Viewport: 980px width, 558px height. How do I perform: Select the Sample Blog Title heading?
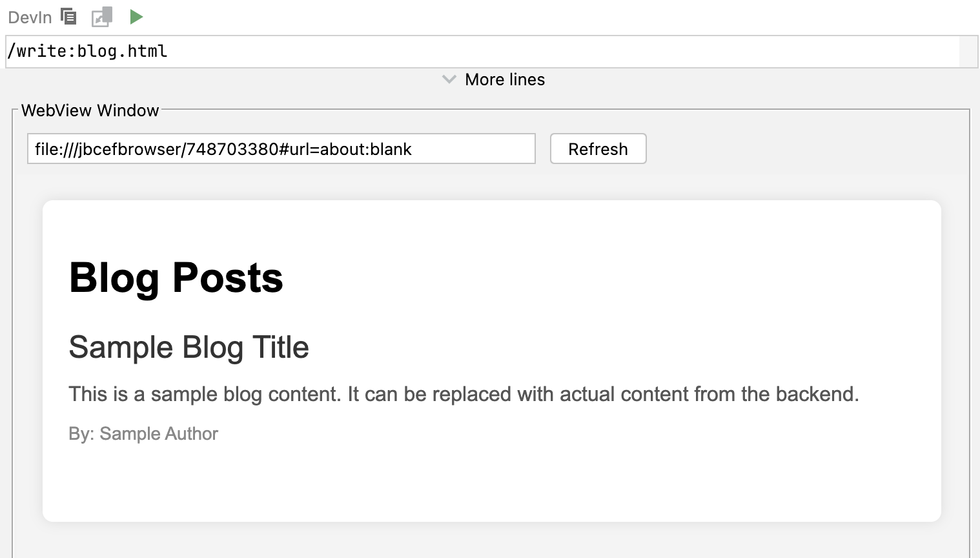point(189,347)
